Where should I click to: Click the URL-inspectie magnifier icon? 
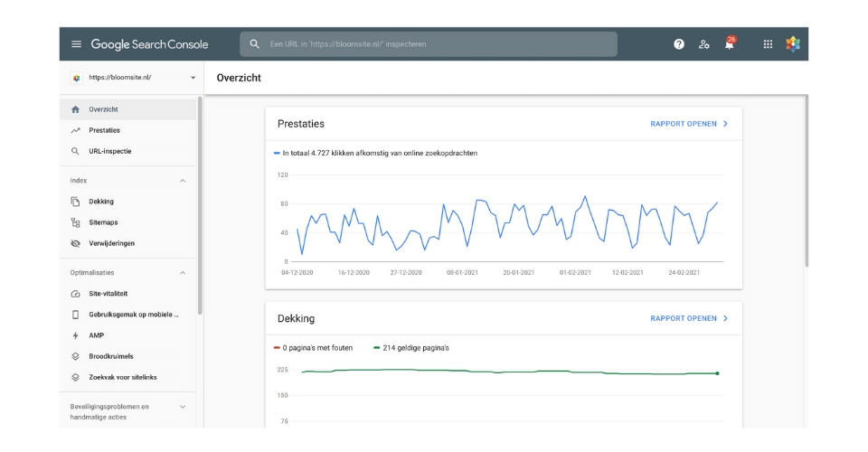pos(75,151)
